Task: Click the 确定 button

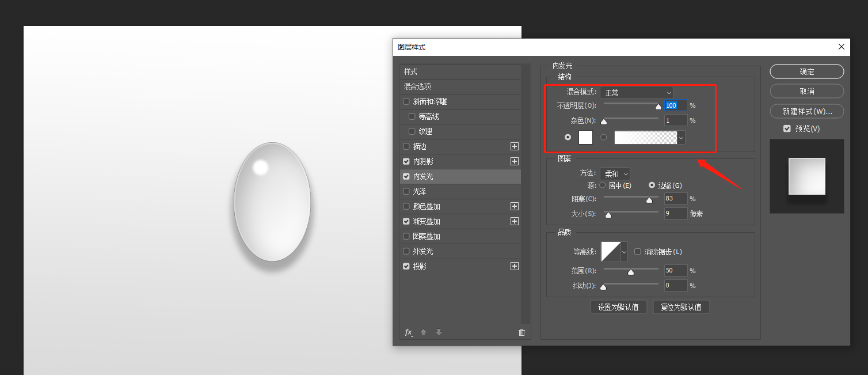Action: pyautogui.click(x=807, y=71)
